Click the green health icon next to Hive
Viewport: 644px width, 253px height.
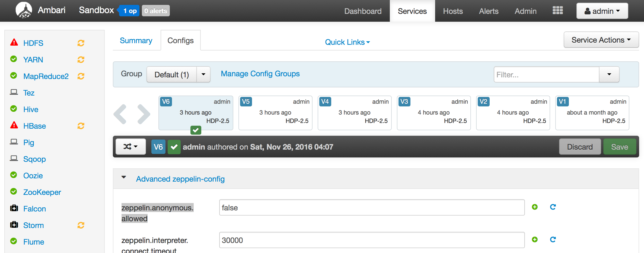click(14, 109)
